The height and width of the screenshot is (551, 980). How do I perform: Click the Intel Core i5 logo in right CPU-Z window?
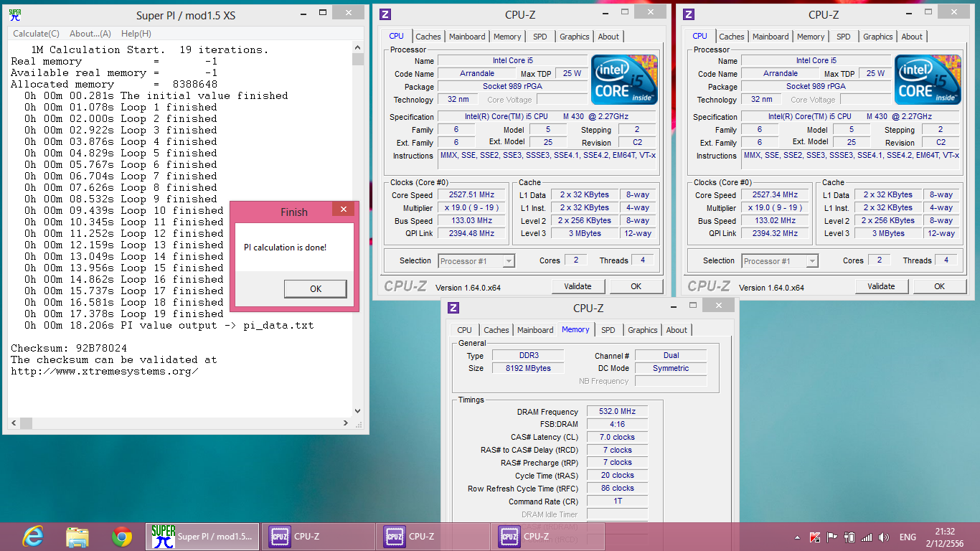click(928, 80)
